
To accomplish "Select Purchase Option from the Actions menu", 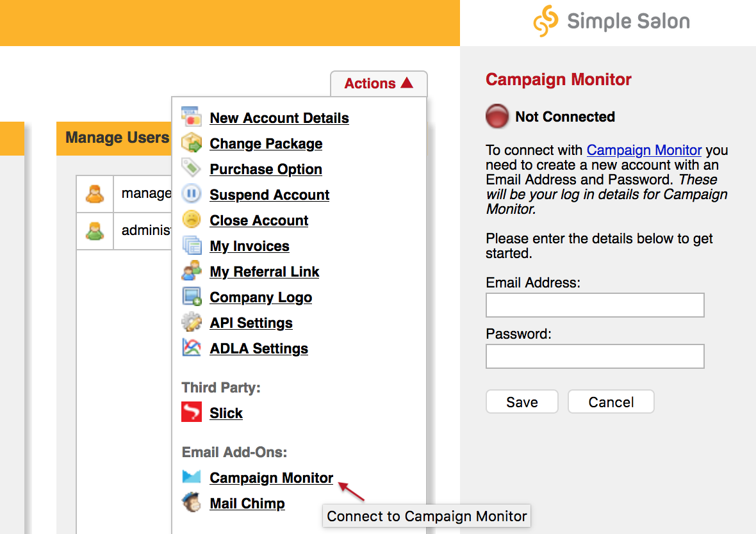I will [266, 168].
